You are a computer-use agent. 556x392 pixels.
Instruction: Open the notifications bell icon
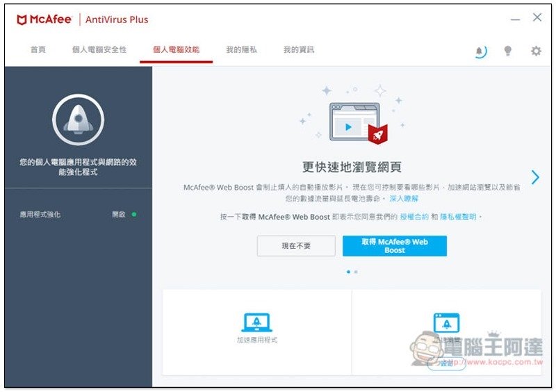click(480, 52)
